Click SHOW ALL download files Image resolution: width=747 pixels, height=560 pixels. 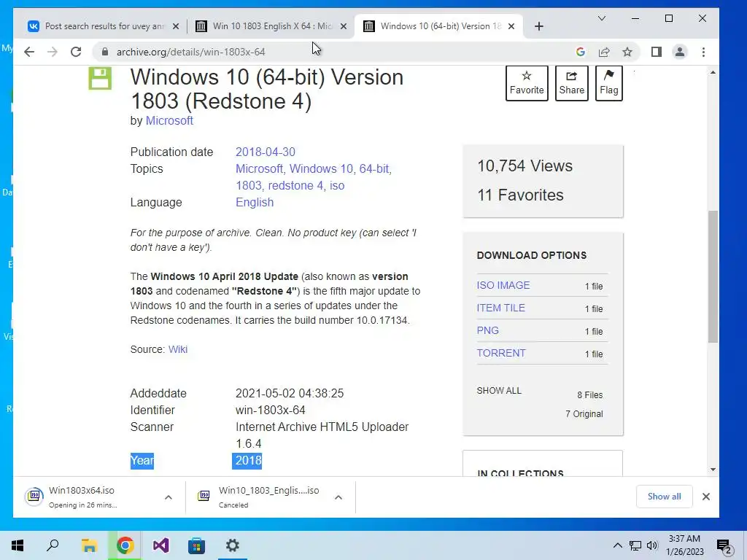click(x=499, y=391)
